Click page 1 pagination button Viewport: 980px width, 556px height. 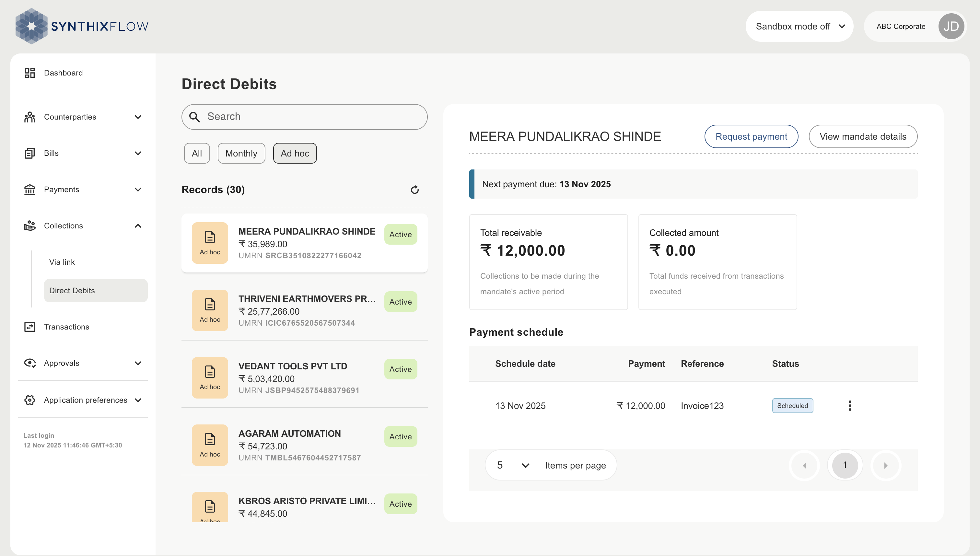(x=845, y=465)
